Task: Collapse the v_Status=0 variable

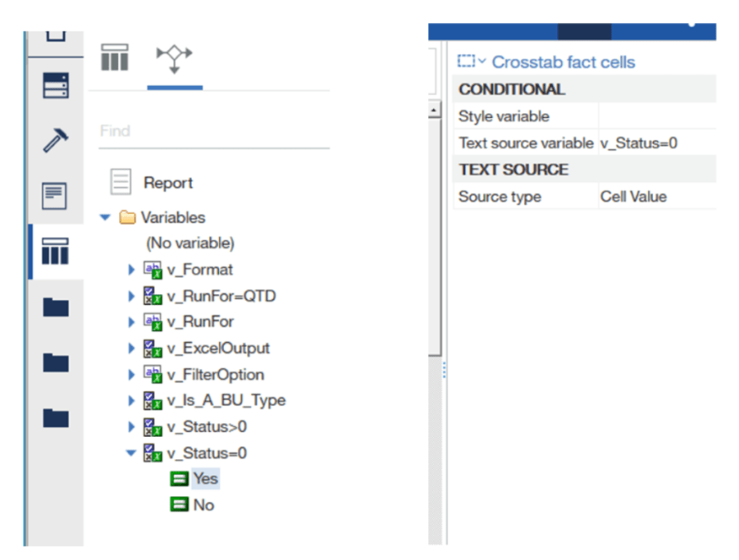Action: [x=131, y=453]
